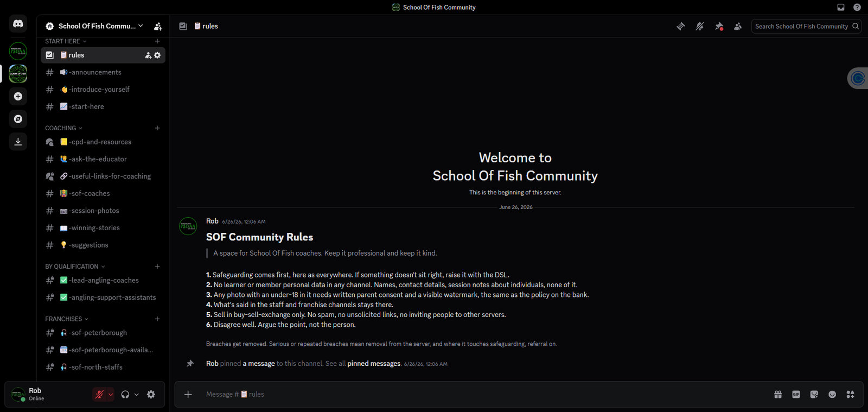This screenshot has width=868, height=412.
Task: Open sof-peterborough-availa... channel
Action: click(x=103, y=350)
